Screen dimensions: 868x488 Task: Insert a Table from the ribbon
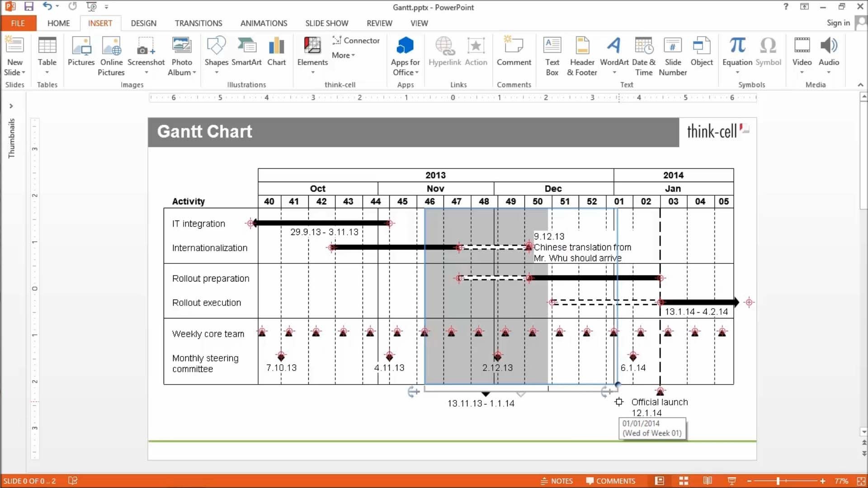pos(47,56)
